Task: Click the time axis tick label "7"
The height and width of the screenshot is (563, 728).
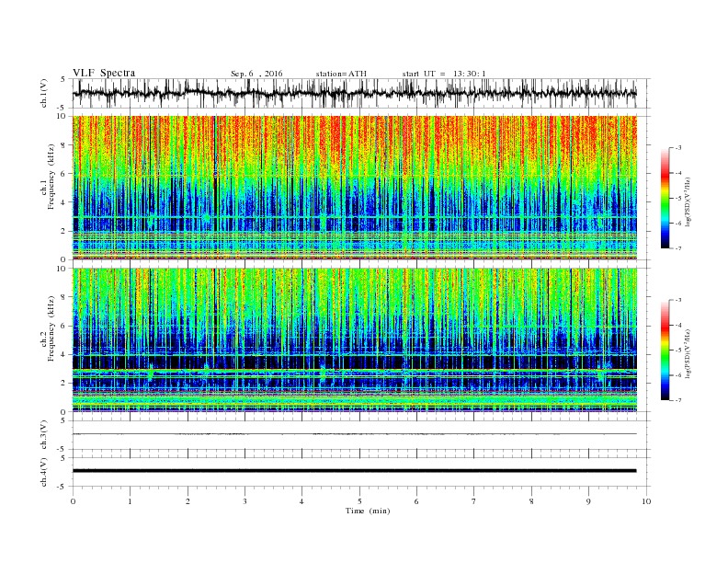Action: pyautogui.click(x=474, y=501)
